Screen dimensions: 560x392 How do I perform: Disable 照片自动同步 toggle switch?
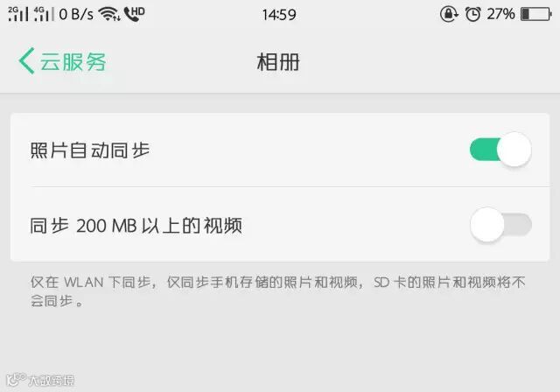(x=500, y=150)
